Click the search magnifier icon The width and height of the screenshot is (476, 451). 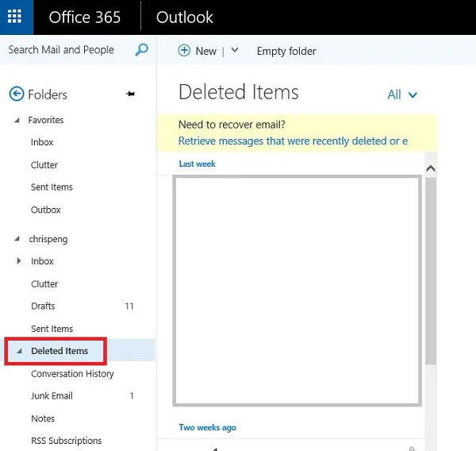click(x=142, y=50)
